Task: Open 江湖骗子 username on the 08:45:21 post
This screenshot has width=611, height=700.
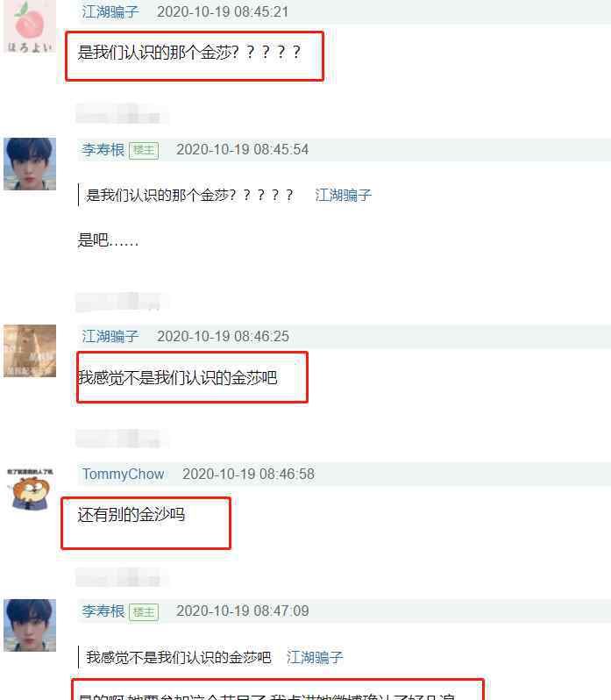Action: coord(110,11)
